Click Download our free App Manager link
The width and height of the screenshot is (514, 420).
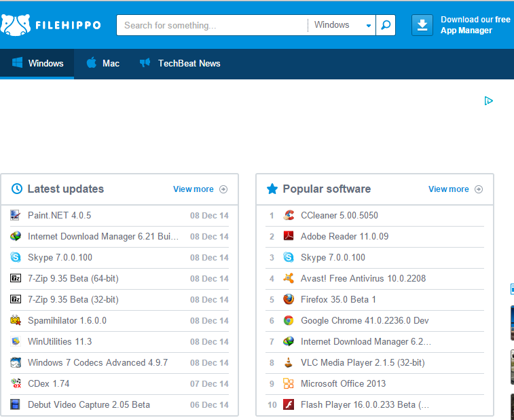click(475, 25)
